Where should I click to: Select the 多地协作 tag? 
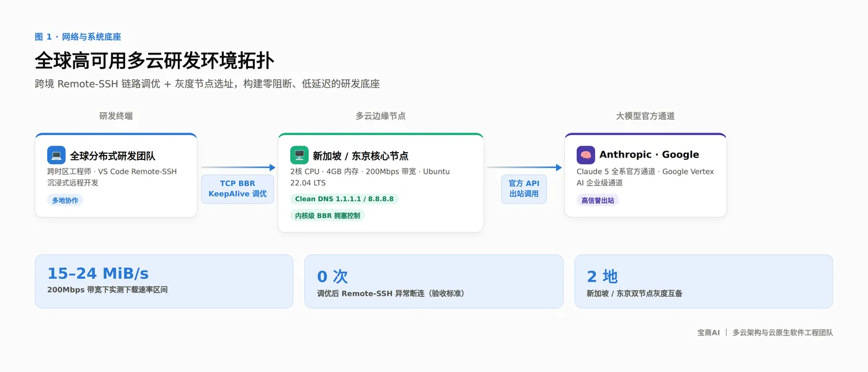(65, 200)
